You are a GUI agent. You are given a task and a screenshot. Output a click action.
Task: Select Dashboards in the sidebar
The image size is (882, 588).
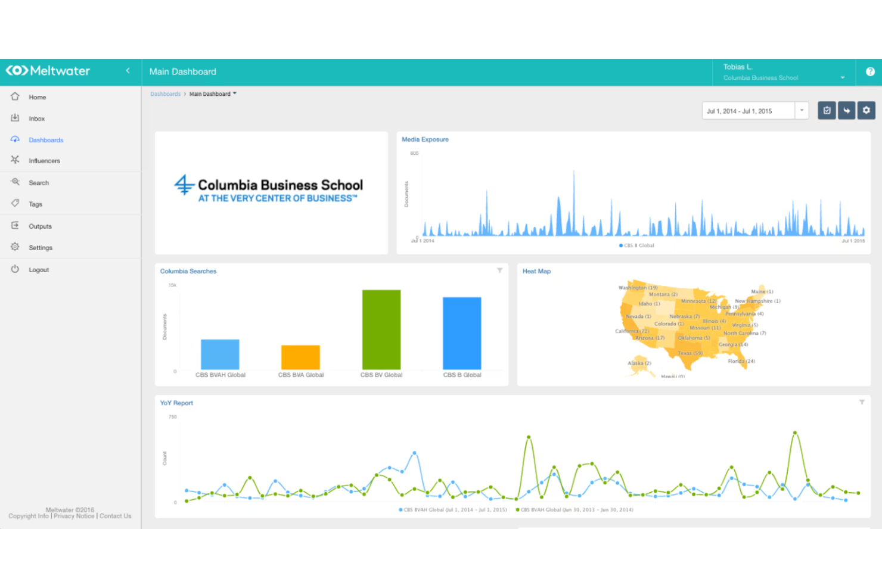click(46, 140)
